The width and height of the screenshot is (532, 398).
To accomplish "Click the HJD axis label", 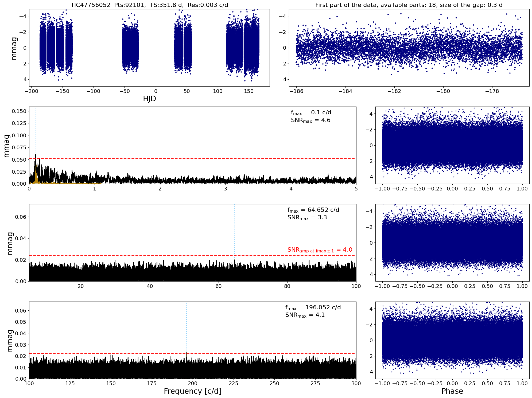I will click(x=149, y=99).
